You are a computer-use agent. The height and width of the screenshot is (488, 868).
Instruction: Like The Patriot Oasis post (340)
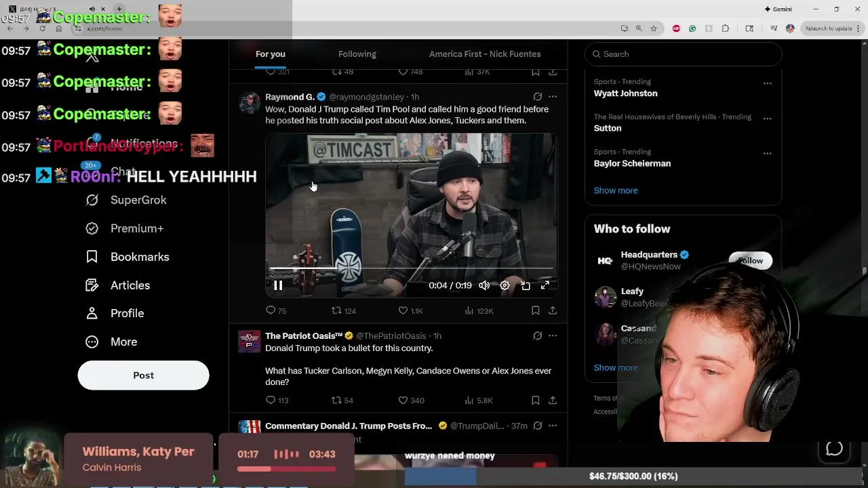[411, 401]
